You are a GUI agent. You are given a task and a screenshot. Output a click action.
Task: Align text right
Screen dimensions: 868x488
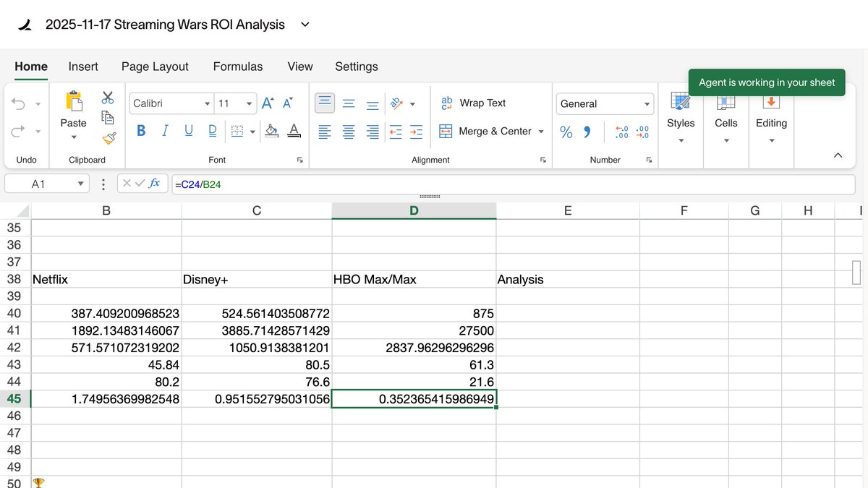point(372,132)
